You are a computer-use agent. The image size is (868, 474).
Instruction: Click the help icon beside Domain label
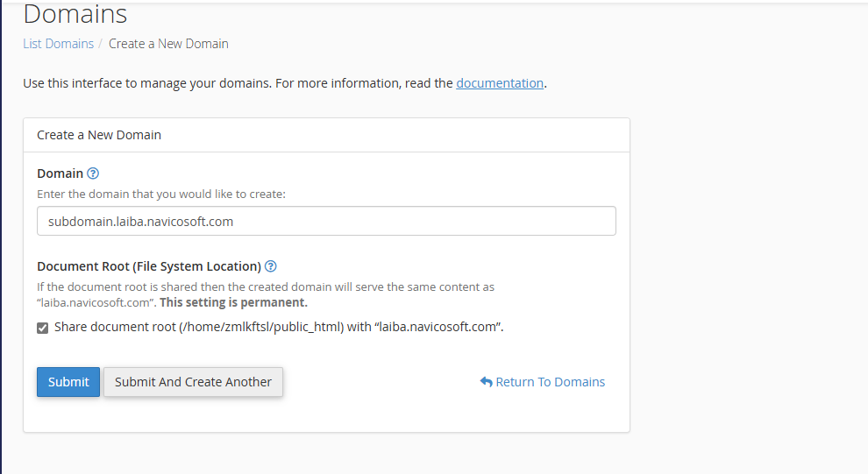click(x=93, y=173)
